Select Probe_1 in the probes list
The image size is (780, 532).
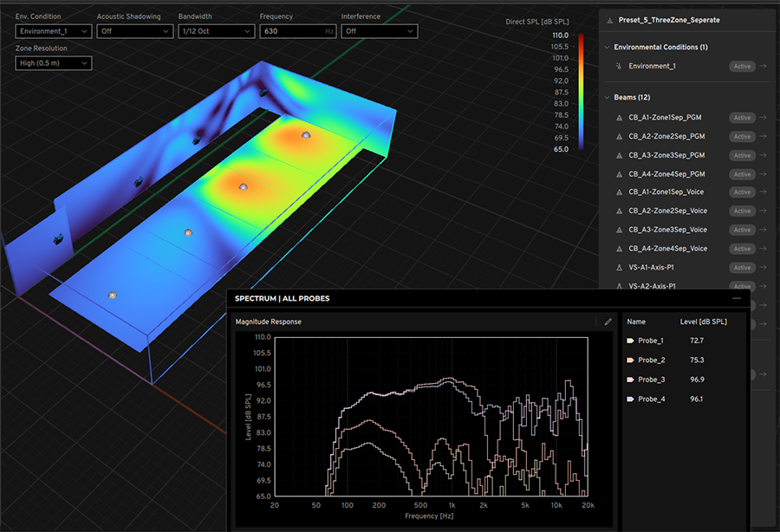[651, 341]
